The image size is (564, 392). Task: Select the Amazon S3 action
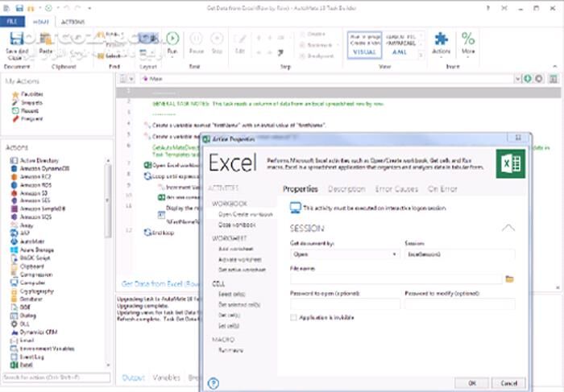31,194
